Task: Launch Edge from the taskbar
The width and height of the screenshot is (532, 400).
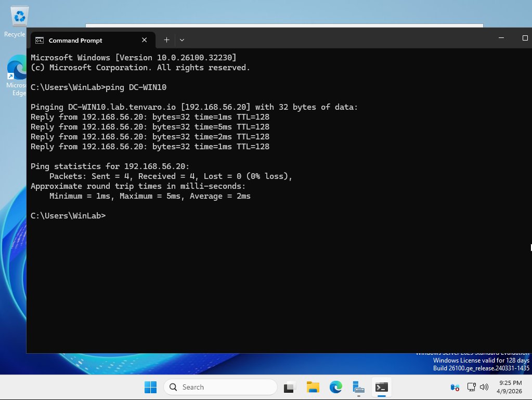Action: (x=335, y=387)
